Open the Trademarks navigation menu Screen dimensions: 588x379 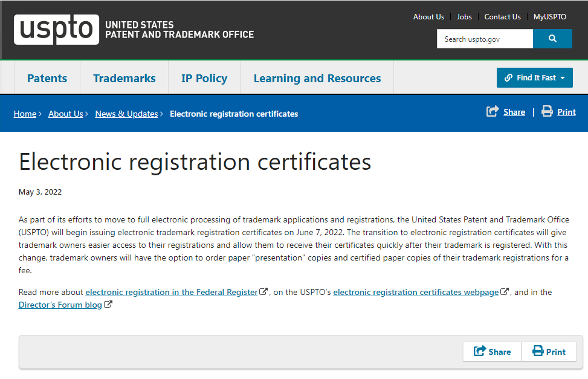(124, 78)
